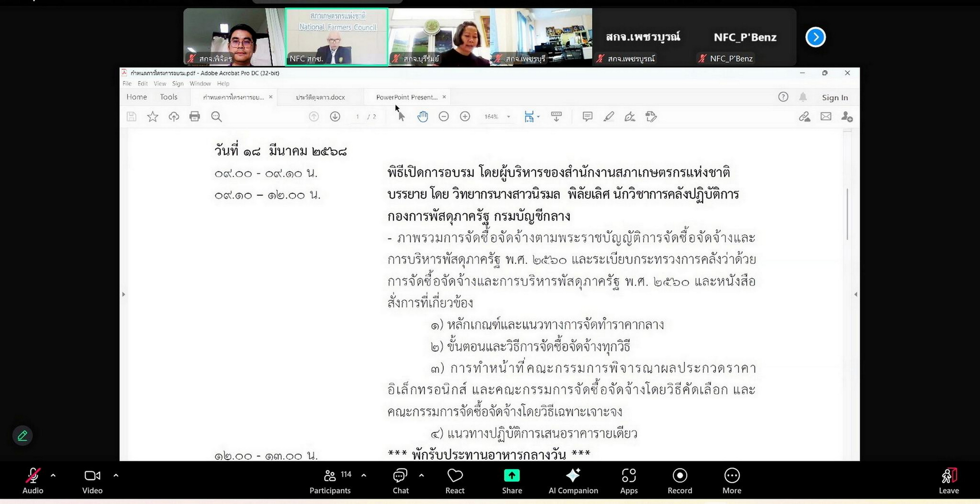Open the find text magnifier in Acrobat
The width and height of the screenshot is (980, 504).
(x=216, y=116)
